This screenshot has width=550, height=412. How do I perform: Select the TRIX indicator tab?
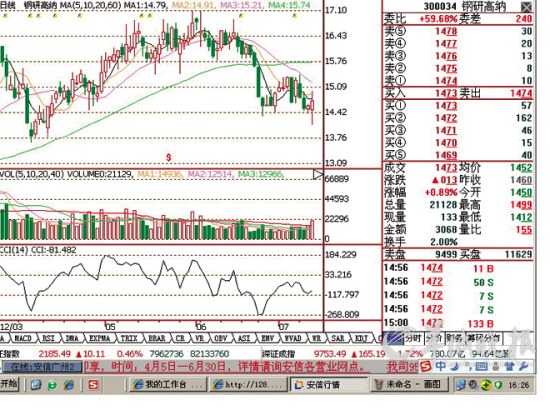pyautogui.click(x=129, y=338)
